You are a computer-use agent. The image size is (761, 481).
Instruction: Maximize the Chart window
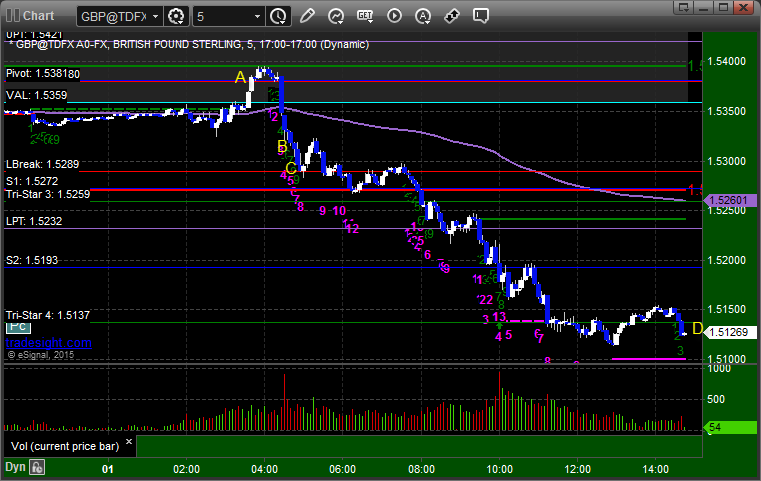tap(723, 7)
